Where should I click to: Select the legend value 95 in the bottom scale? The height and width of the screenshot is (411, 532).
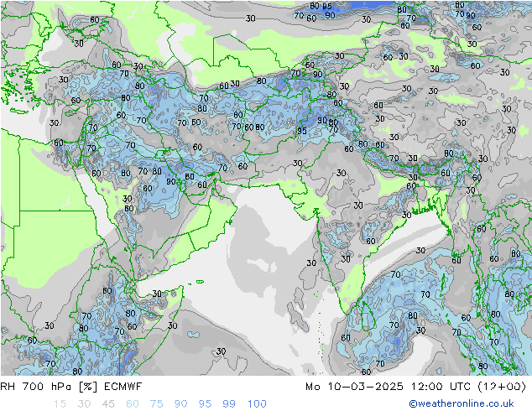(205, 404)
